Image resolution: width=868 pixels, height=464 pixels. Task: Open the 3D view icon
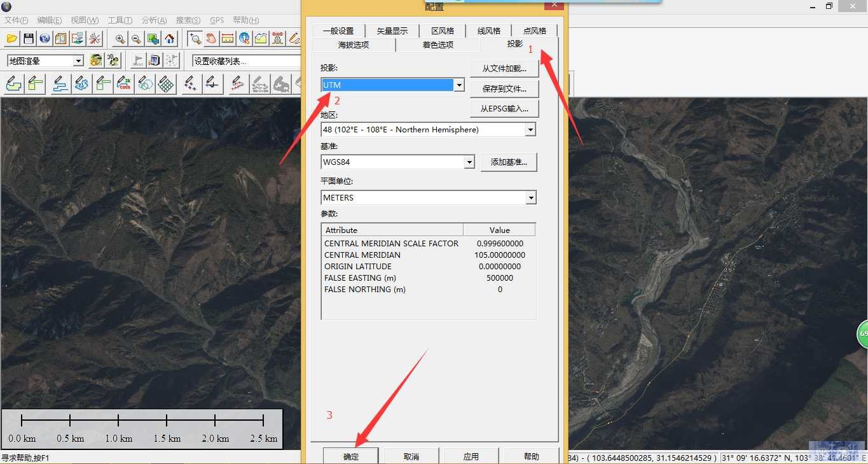point(113,60)
